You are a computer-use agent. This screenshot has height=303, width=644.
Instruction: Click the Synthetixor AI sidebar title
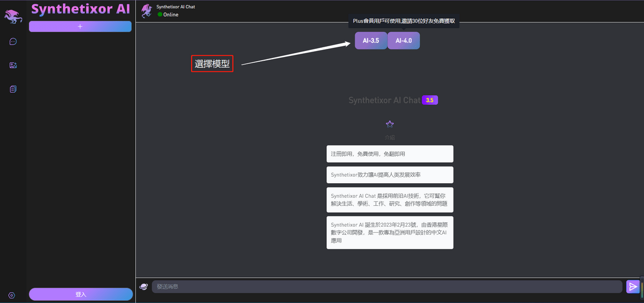(81, 9)
